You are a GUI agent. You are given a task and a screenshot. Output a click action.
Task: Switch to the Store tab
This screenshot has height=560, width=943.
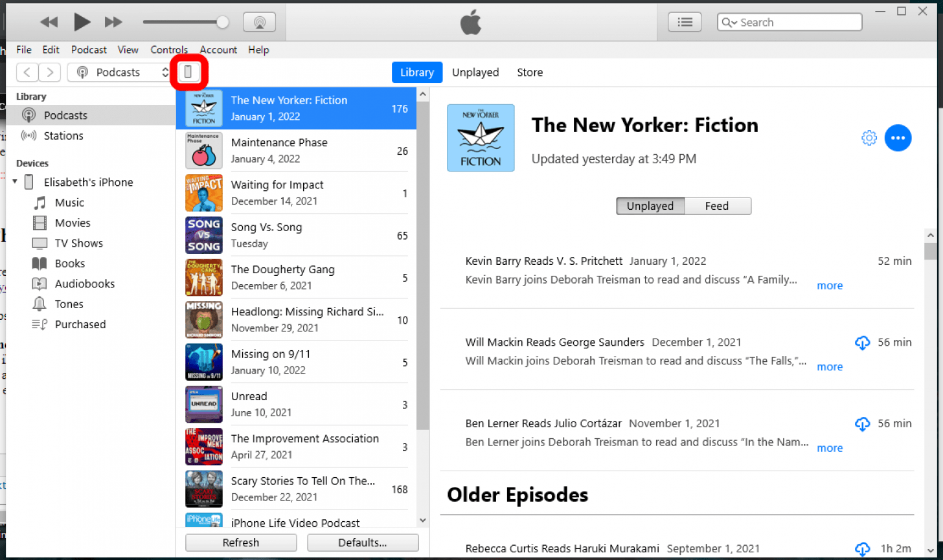pyautogui.click(x=530, y=73)
